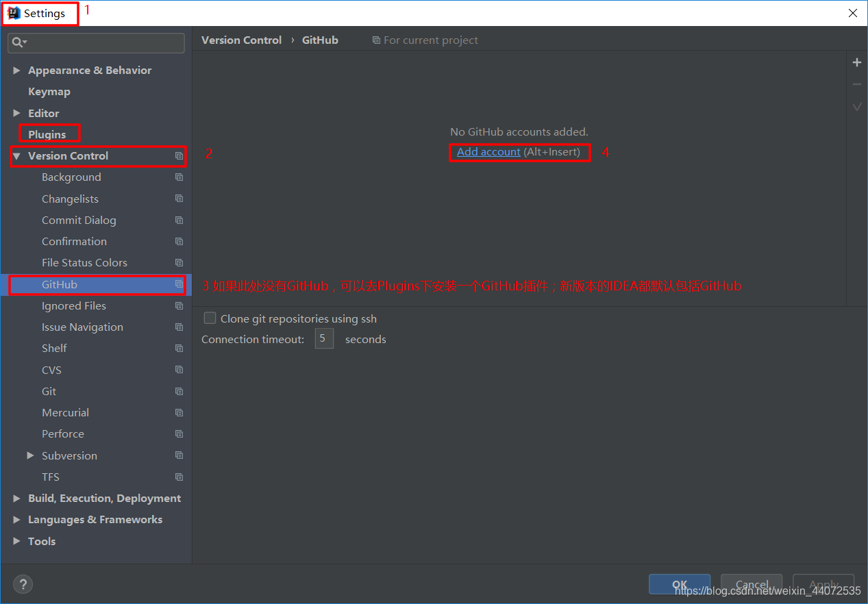Click the settings search field

click(96, 42)
